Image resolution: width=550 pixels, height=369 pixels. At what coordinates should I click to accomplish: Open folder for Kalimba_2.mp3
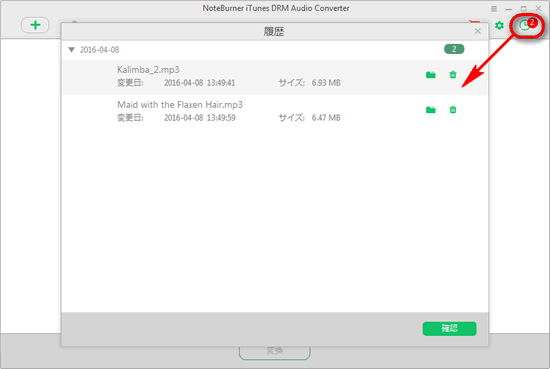[x=431, y=75]
